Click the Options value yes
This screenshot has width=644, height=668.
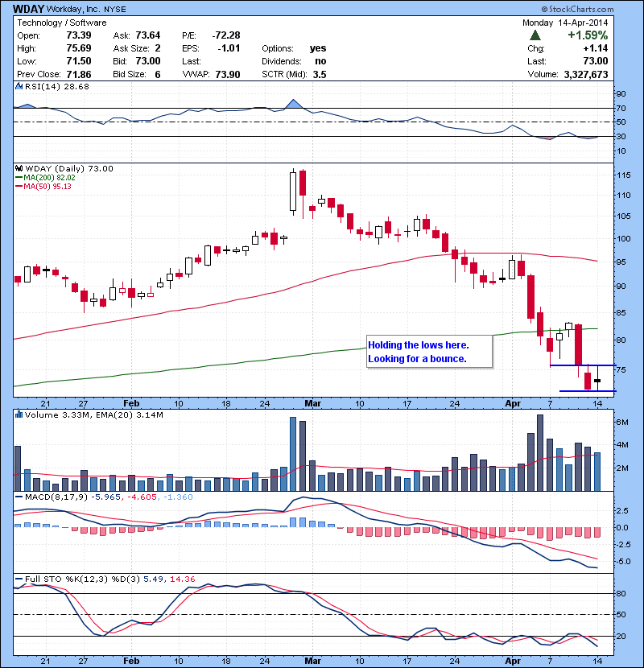pos(318,48)
